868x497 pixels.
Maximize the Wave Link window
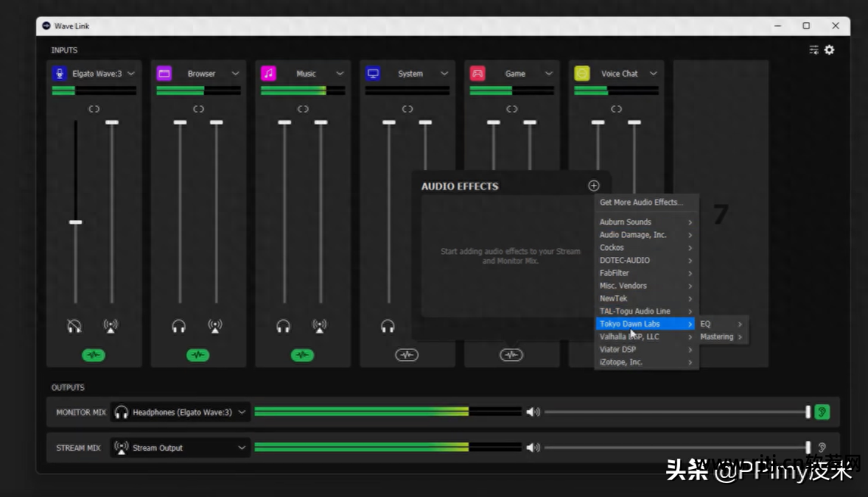(806, 26)
